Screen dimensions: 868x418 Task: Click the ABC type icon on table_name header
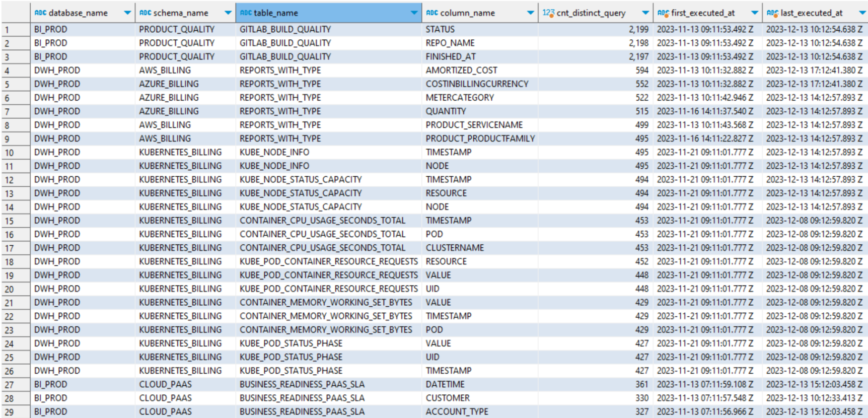(246, 13)
